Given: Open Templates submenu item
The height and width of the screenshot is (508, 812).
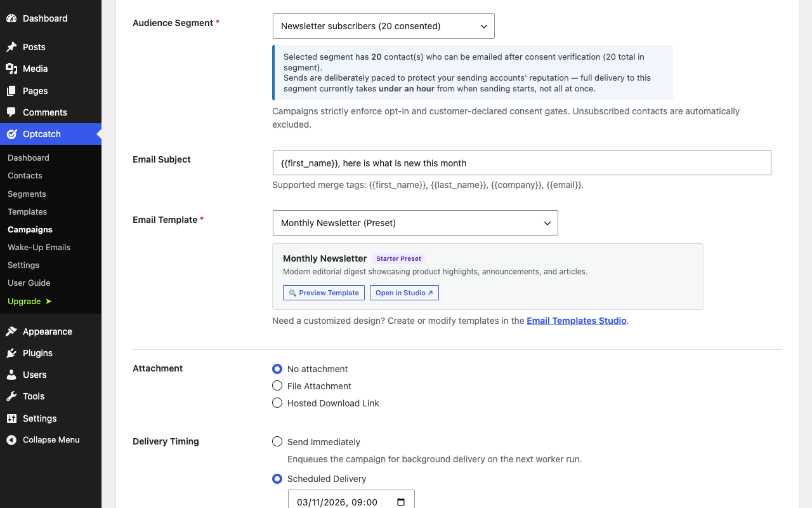Looking at the screenshot, I should 27,211.
